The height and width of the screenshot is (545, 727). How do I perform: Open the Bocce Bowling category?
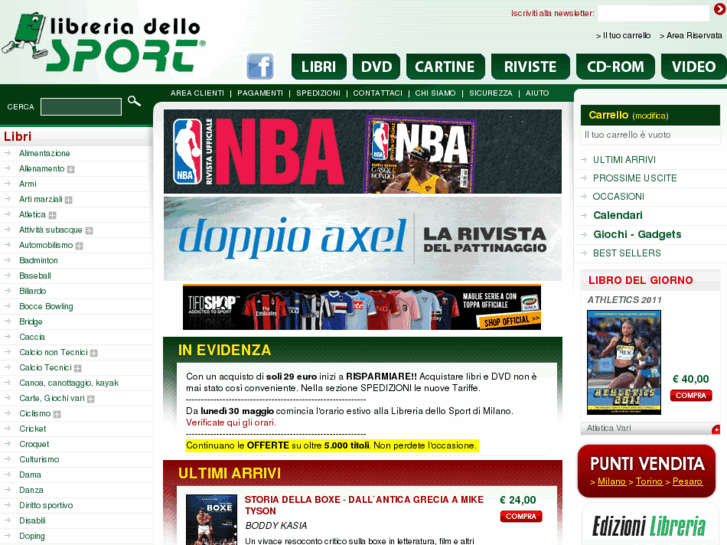[x=46, y=307]
